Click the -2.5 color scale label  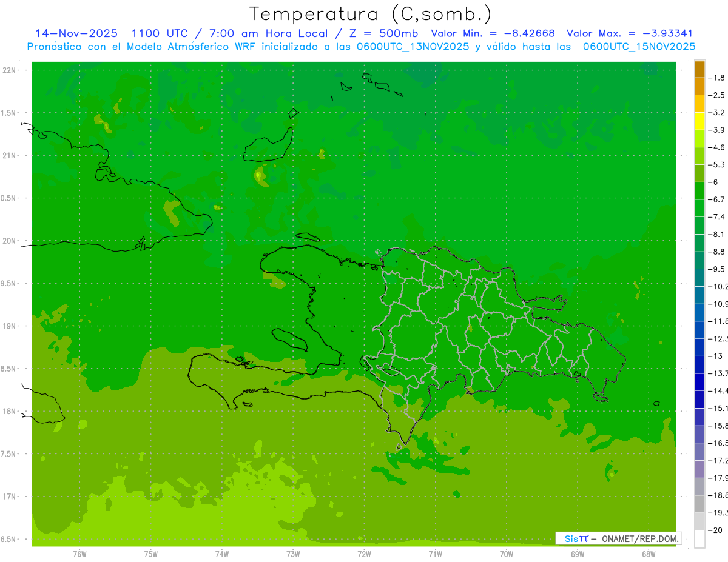[x=718, y=95]
